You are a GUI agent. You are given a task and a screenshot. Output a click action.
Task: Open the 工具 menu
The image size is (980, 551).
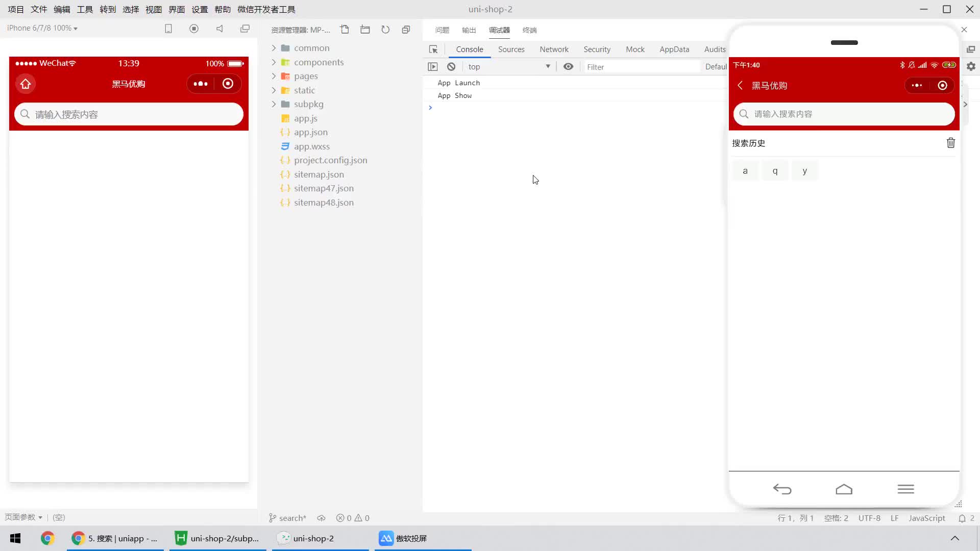click(85, 9)
